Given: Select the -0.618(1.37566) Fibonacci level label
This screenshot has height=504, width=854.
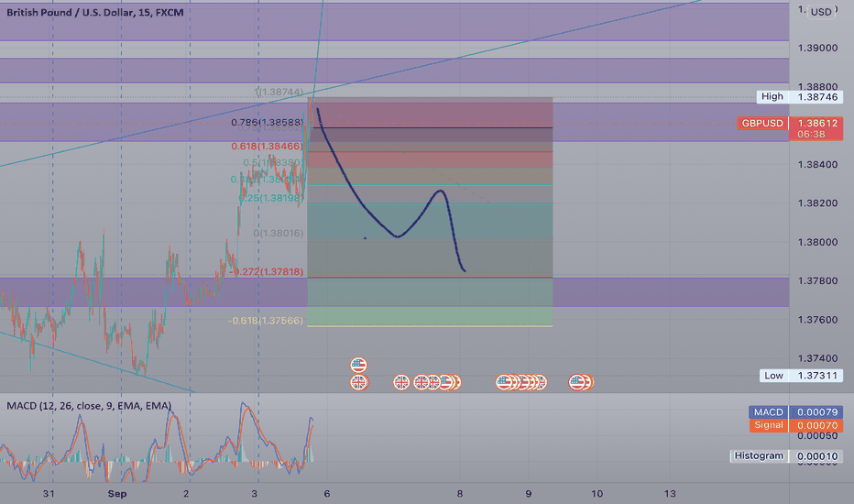Looking at the screenshot, I should coord(265,321).
